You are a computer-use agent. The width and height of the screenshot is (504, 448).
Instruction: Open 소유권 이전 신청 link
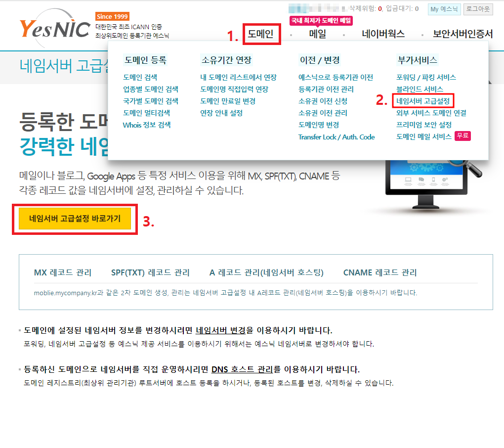click(x=323, y=101)
